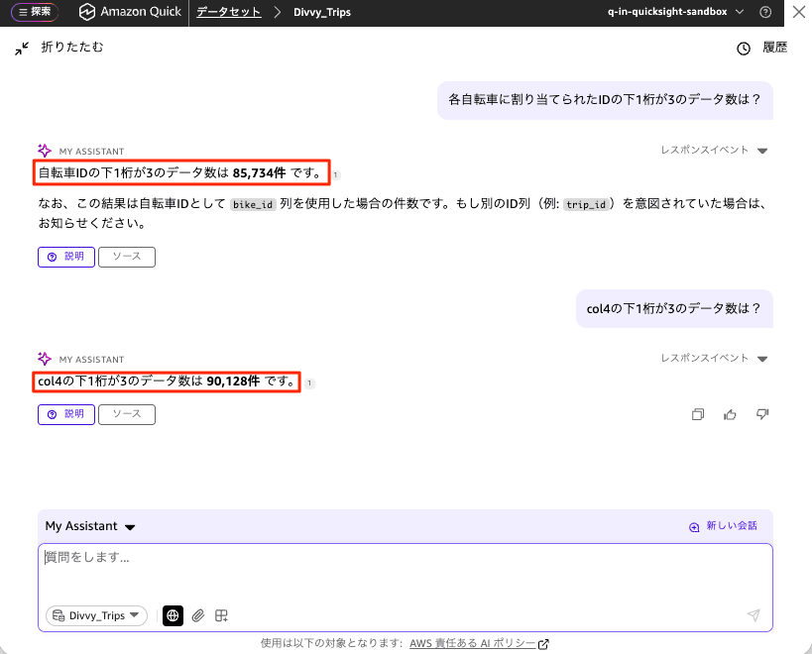The height and width of the screenshot is (654, 812).
Task: Click the collapse arrows icon
Action: [22, 49]
